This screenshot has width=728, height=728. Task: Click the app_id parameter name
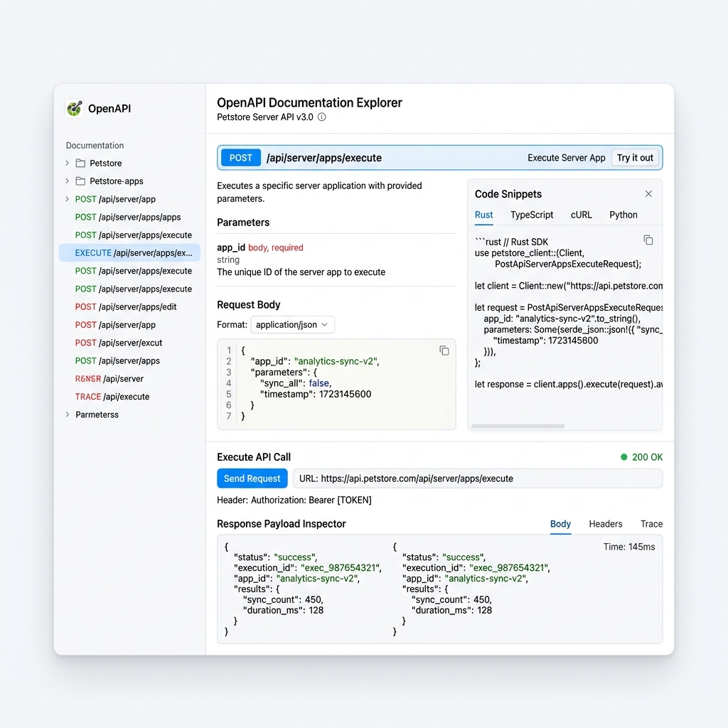(x=231, y=247)
